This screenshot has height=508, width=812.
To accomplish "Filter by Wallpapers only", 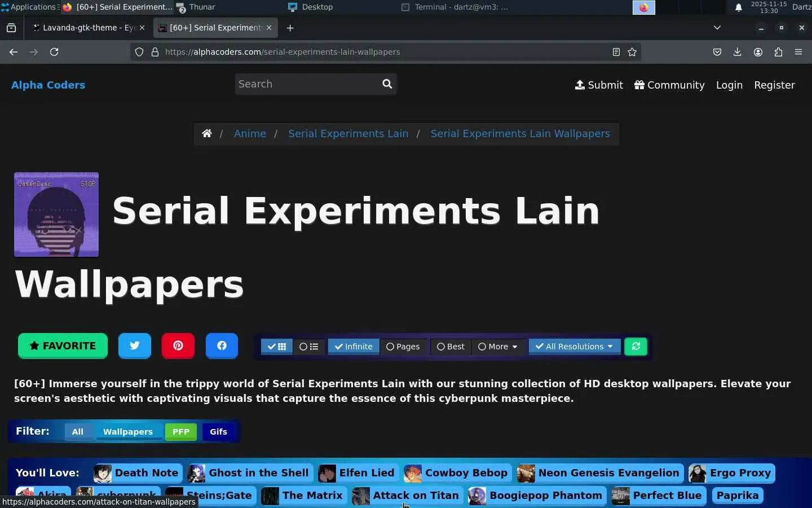I will coord(128,432).
